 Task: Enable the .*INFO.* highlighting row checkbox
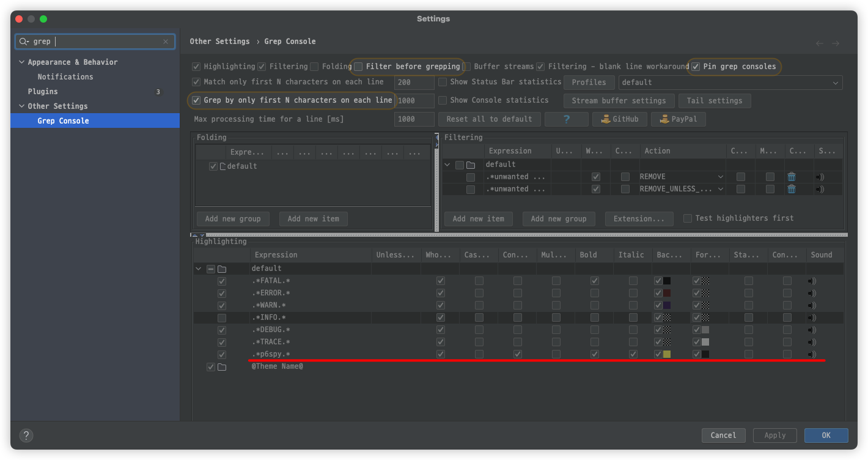pyautogui.click(x=222, y=318)
